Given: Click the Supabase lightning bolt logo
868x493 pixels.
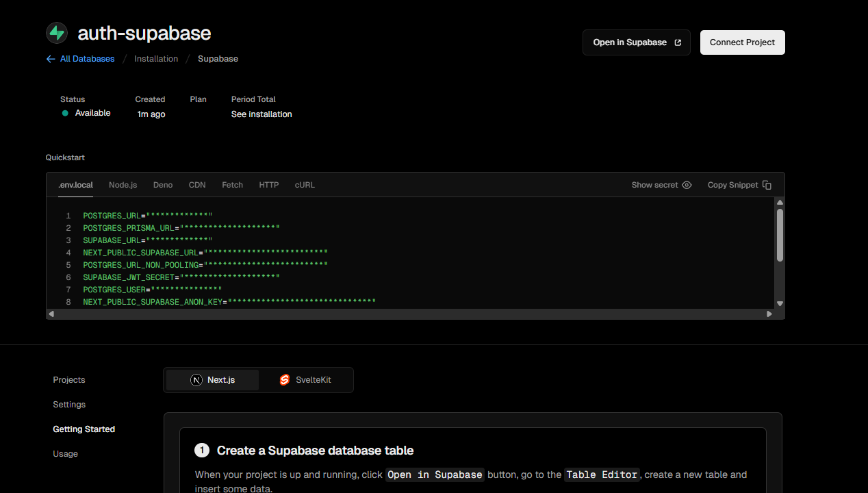Looking at the screenshot, I should pos(57,33).
